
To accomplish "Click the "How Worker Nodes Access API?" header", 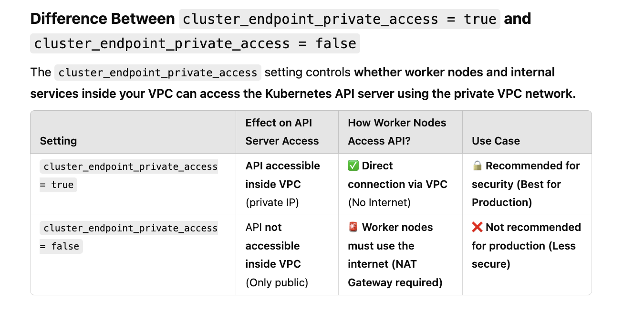I will [397, 132].
